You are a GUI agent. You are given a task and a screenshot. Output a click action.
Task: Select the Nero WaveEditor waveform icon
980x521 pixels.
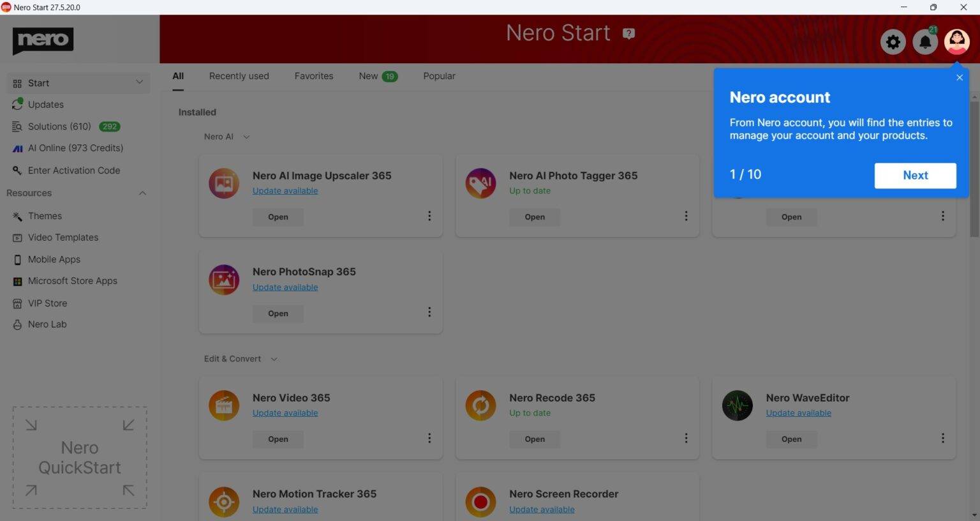tap(737, 405)
